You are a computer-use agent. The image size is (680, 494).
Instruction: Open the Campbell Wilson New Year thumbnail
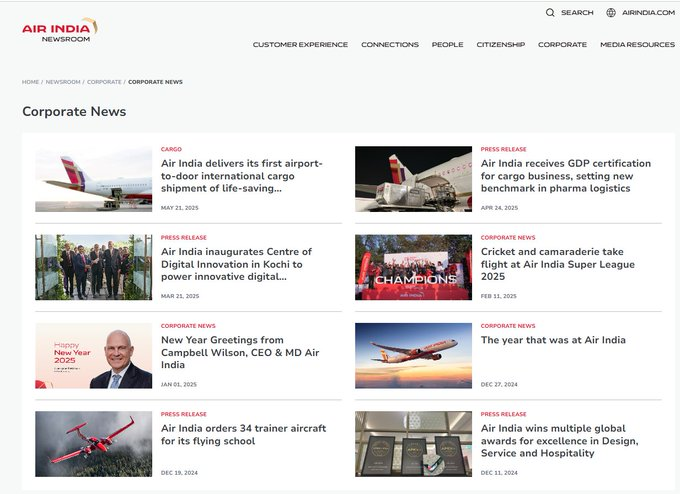pos(94,355)
